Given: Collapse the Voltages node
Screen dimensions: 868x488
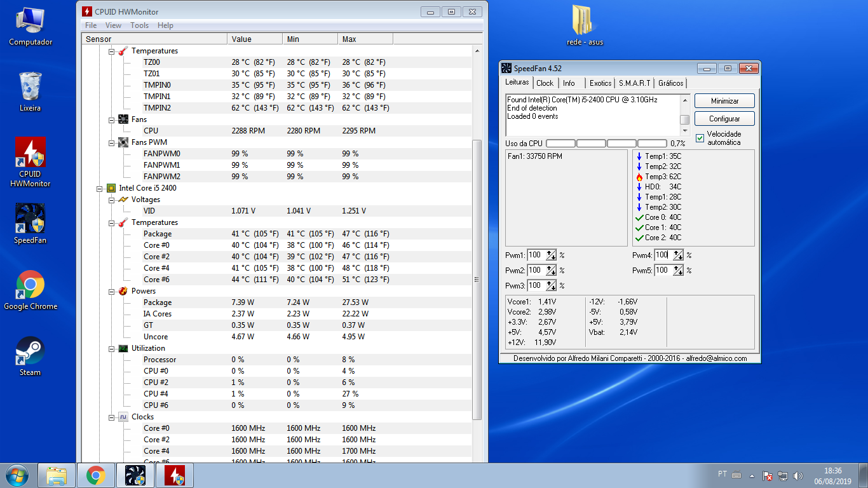Looking at the screenshot, I should [x=112, y=200].
